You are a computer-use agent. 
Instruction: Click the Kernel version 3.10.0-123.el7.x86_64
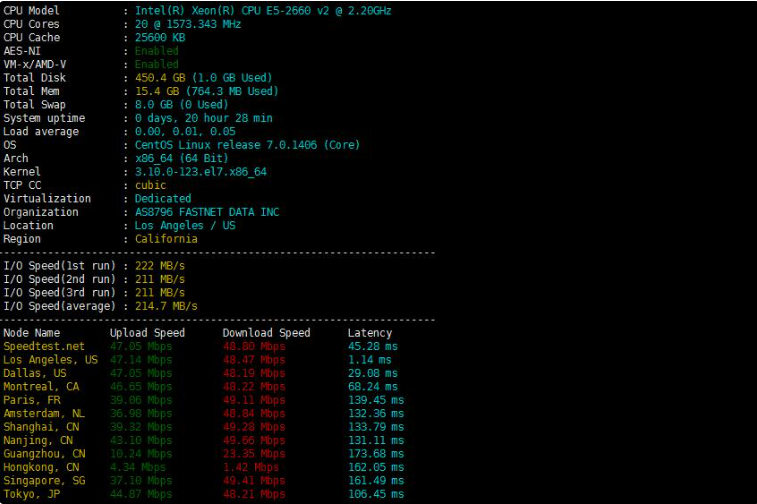click(201, 172)
